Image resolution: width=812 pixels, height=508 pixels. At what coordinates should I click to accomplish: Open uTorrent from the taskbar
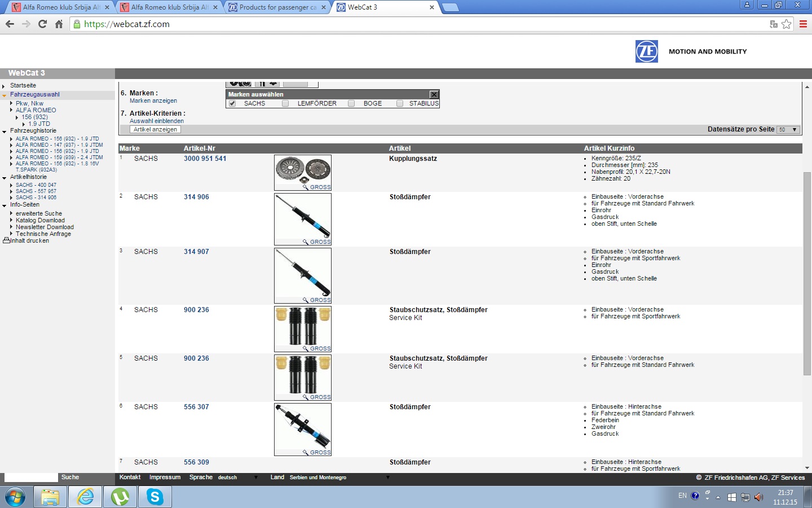(x=120, y=497)
